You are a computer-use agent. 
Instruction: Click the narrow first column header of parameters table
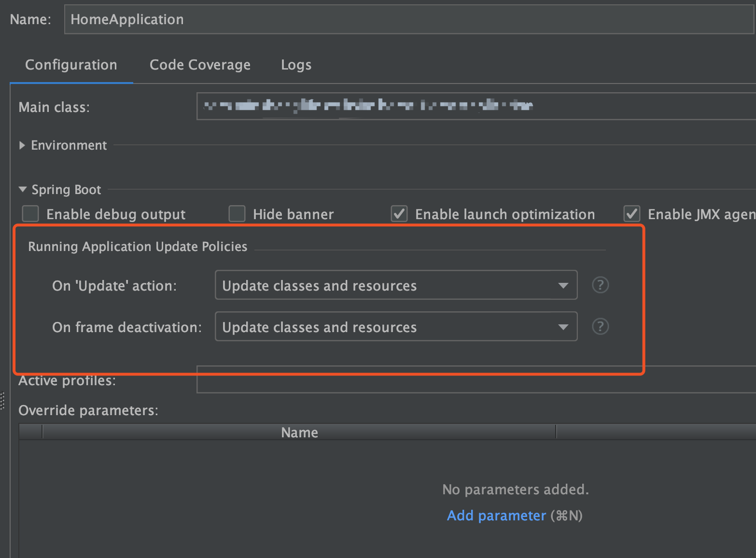pyautogui.click(x=31, y=432)
